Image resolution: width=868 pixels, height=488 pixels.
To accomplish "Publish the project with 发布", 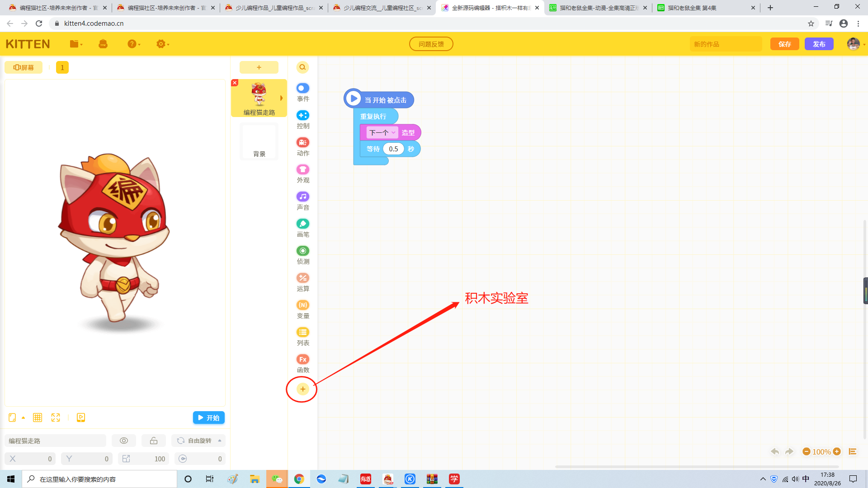I will click(x=819, y=44).
